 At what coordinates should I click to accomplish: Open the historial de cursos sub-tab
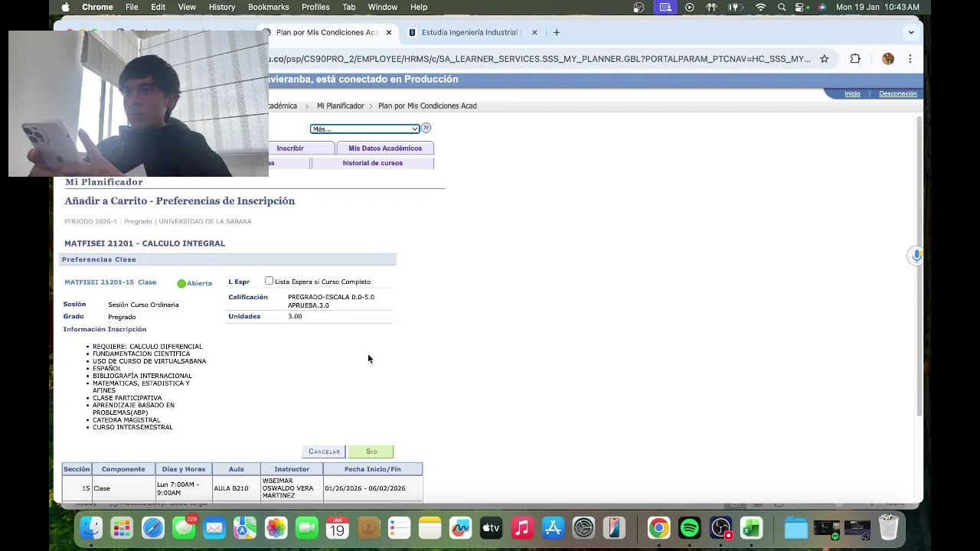pyautogui.click(x=372, y=163)
